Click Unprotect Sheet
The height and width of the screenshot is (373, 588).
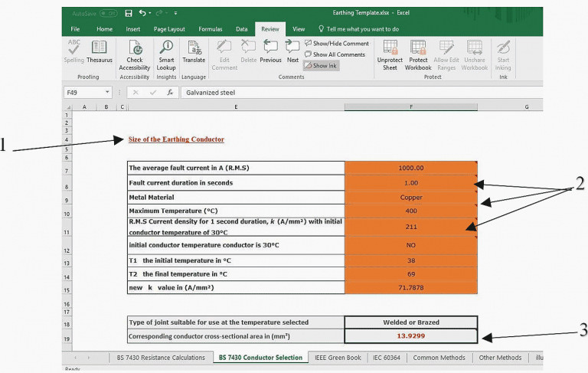pyautogui.click(x=390, y=55)
